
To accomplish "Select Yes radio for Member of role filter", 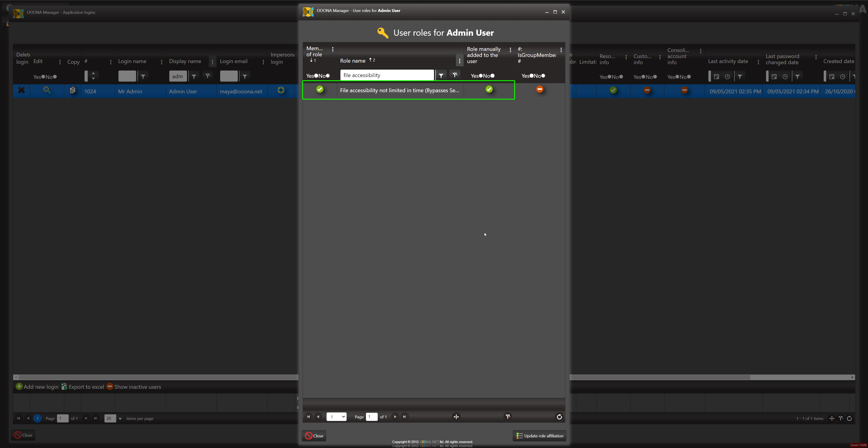I will pyautogui.click(x=316, y=76).
